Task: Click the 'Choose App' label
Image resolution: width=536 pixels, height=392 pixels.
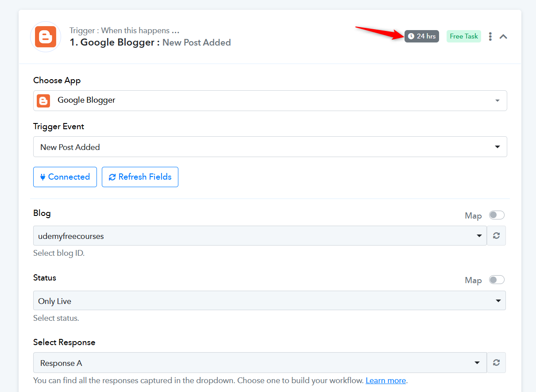Action: coord(57,81)
